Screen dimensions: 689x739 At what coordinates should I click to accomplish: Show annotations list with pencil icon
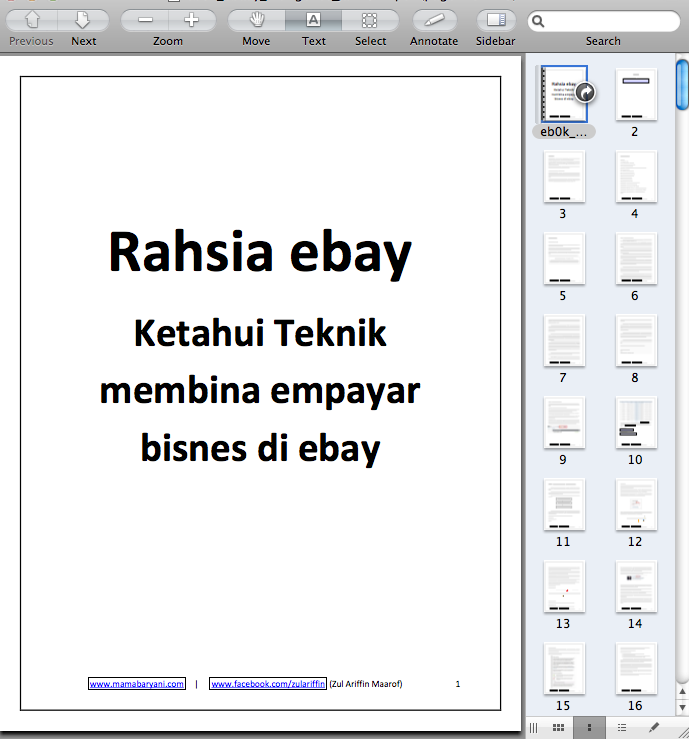654,727
